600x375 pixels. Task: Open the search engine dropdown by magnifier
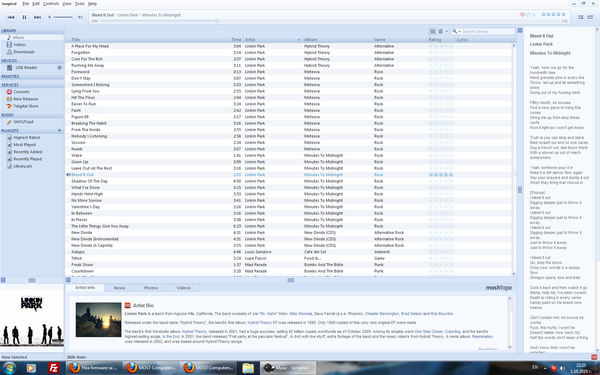point(455,31)
